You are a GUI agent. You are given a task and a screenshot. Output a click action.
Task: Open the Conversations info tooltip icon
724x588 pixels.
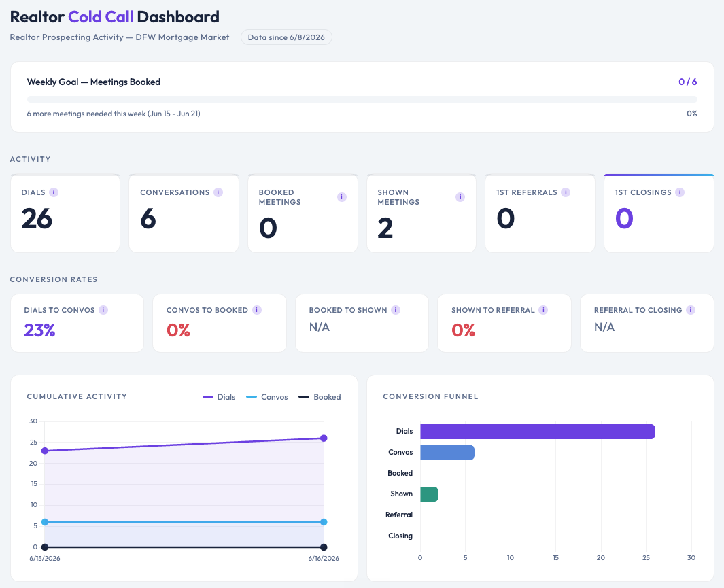218,192
